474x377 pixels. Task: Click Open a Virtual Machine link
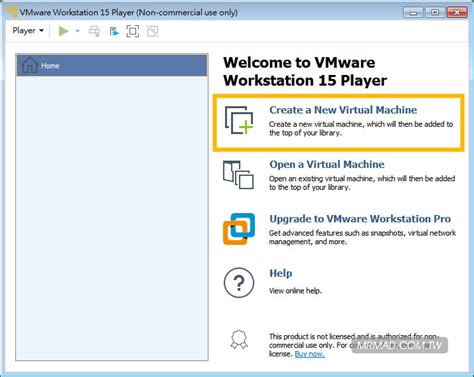(x=327, y=164)
